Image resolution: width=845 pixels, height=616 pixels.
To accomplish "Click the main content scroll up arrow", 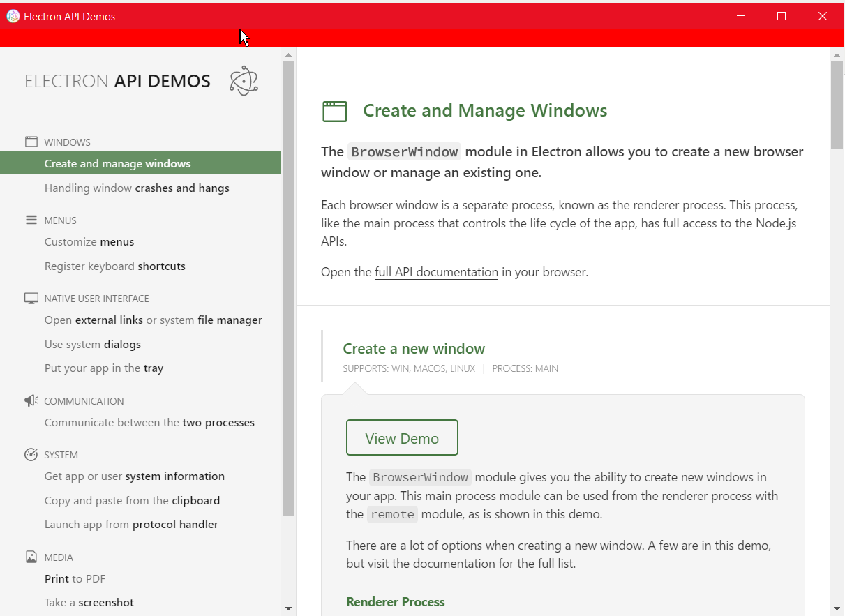I will click(x=837, y=54).
